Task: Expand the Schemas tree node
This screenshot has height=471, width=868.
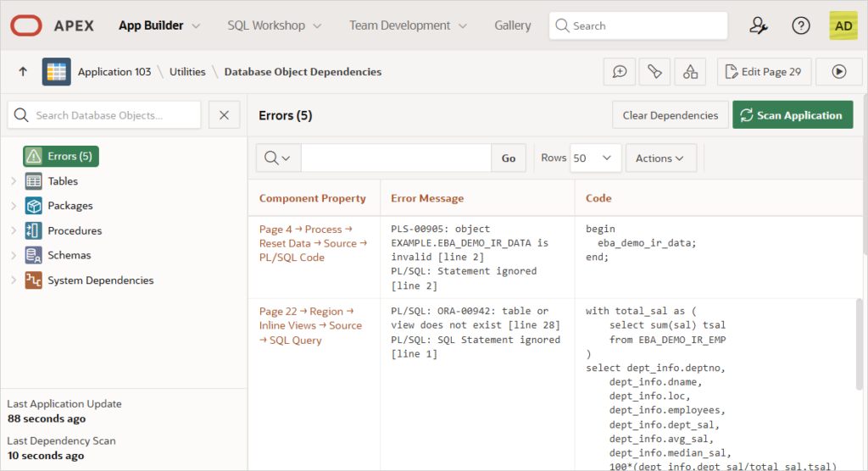Action: (14, 255)
